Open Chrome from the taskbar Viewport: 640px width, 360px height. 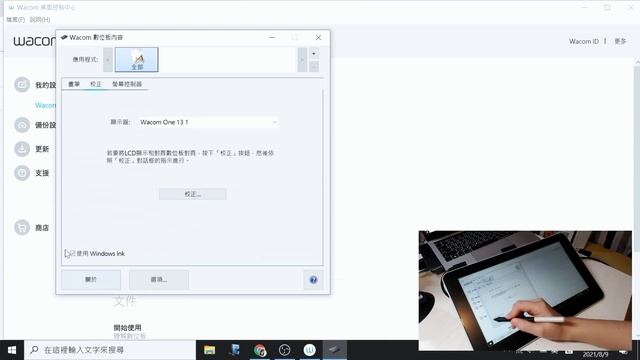pyautogui.click(x=260, y=350)
